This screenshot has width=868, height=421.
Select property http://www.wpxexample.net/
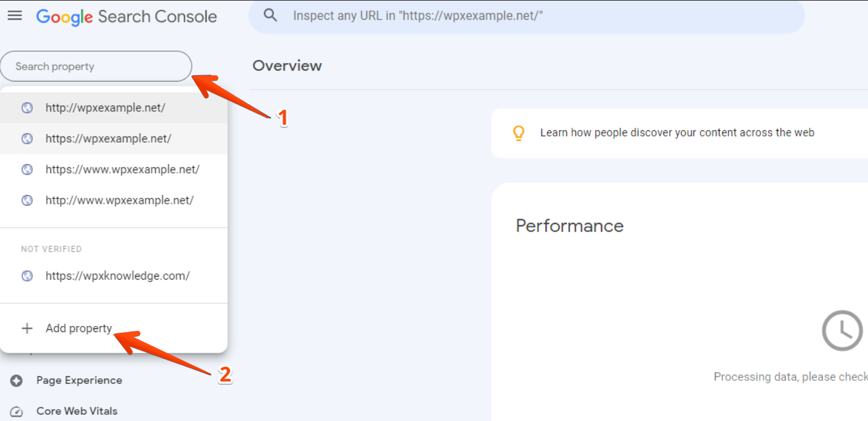pyautogui.click(x=114, y=200)
